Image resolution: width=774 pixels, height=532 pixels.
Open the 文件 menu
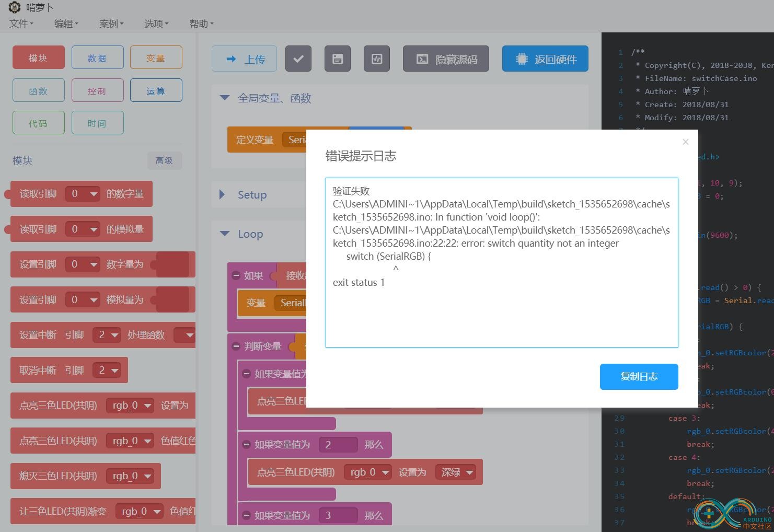(x=21, y=24)
